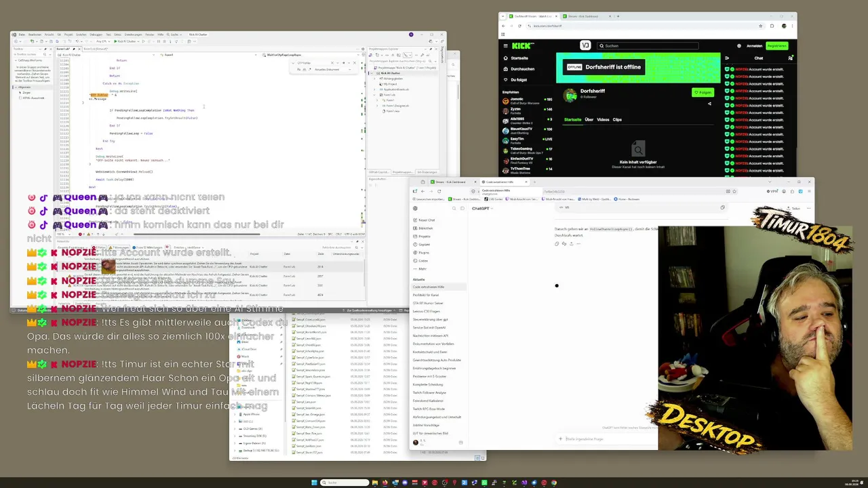868x488 pixels.
Task: Click the Windows taskbar search box
Action: pyautogui.click(x=345, y=483)
